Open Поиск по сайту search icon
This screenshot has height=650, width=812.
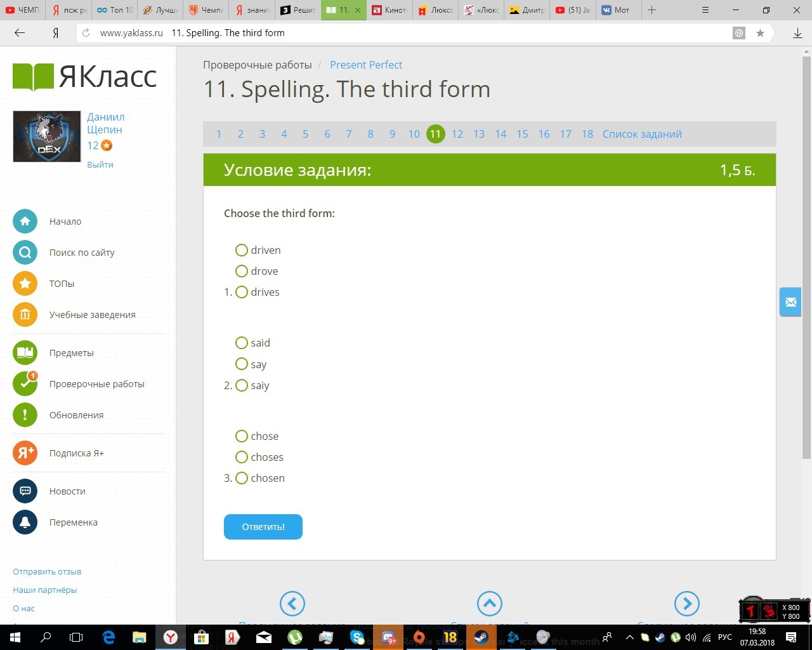pyautogui.click(x=25, y=253)
